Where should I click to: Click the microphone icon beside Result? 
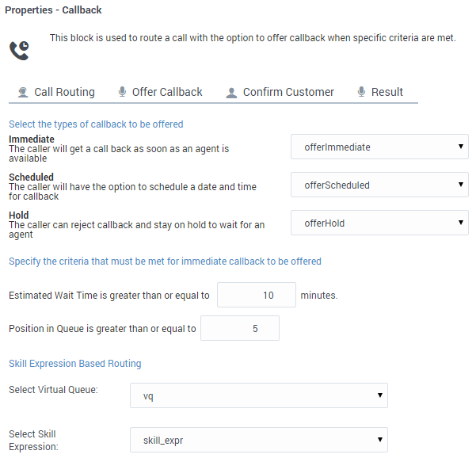coord(361,92)
